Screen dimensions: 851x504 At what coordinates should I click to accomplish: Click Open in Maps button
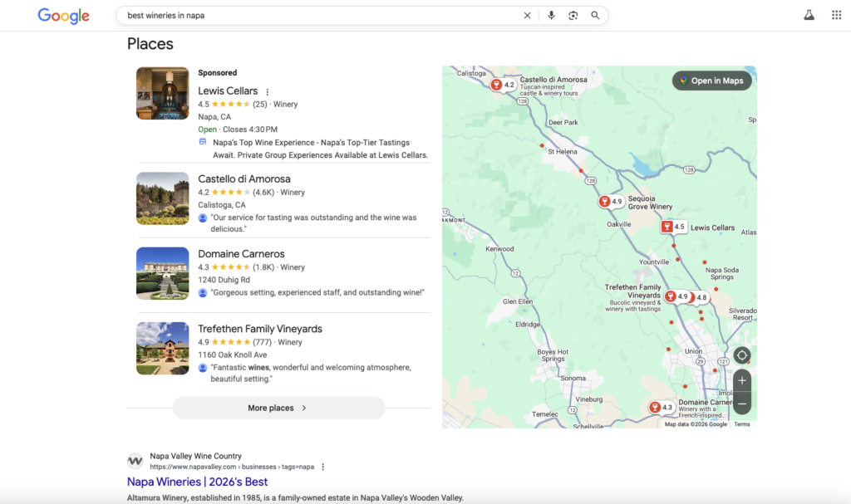tap(711, 81)
